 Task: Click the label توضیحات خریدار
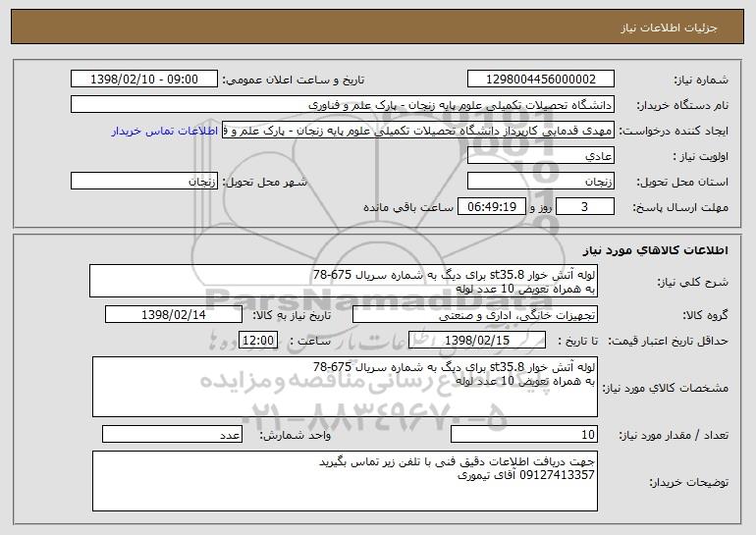pos(688,482)
